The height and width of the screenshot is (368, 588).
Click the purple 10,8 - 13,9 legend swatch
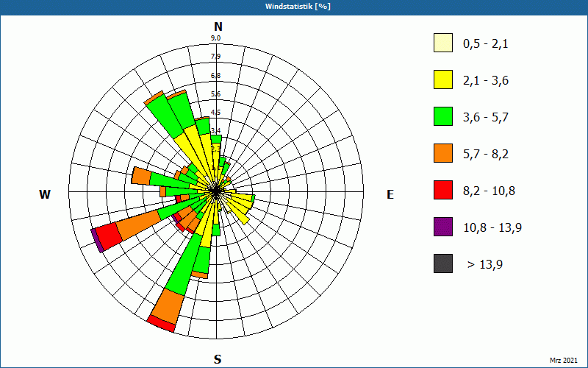pos(443,227)
